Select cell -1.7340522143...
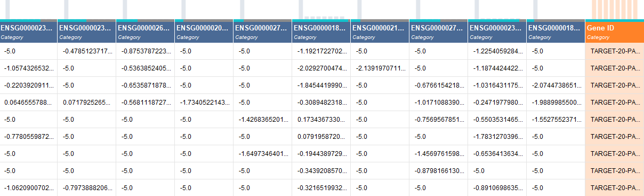 point(204,103)
